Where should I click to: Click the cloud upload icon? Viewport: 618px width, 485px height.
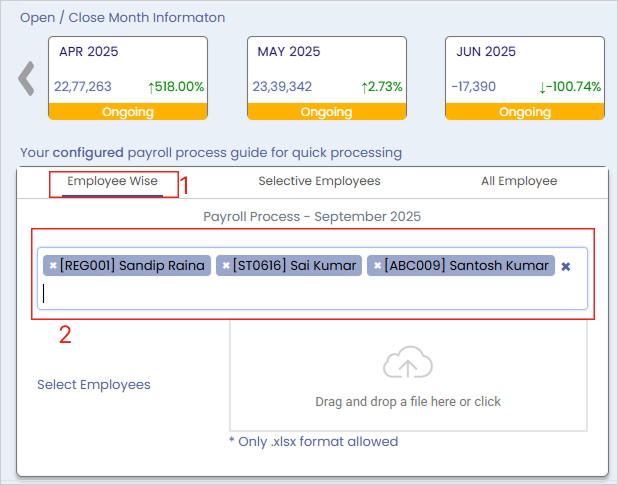407,365
